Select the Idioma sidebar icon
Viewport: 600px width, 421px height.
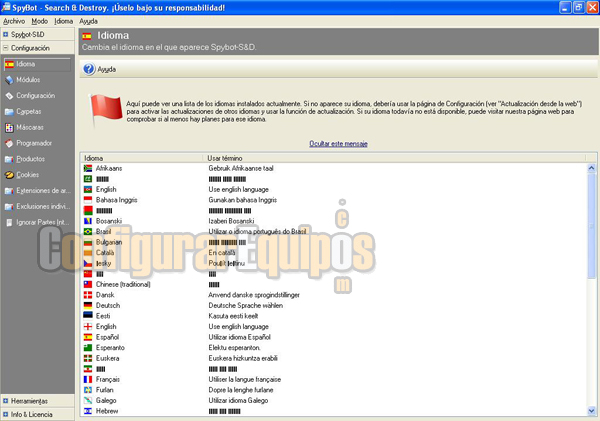pyautogui.click(x=9, y=64)
